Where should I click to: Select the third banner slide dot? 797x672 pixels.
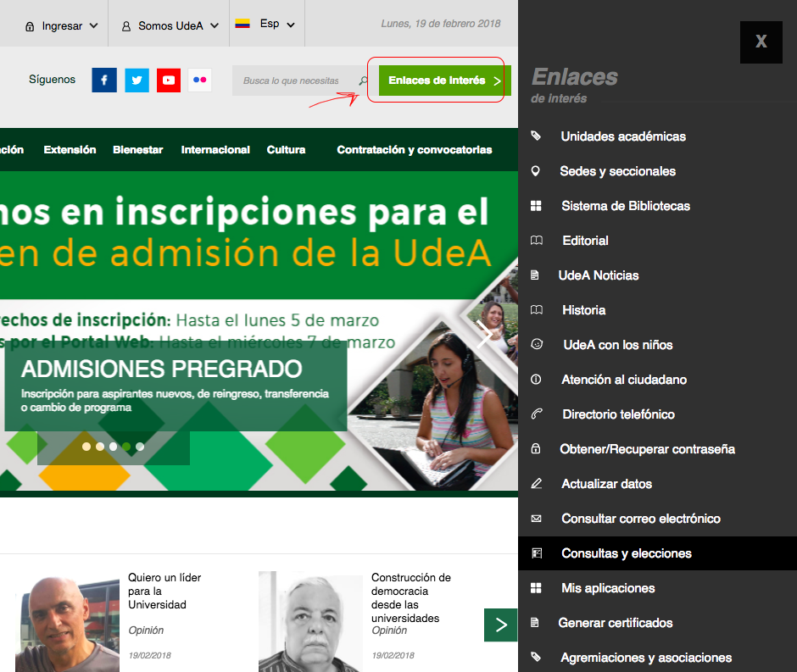point(113,447)
